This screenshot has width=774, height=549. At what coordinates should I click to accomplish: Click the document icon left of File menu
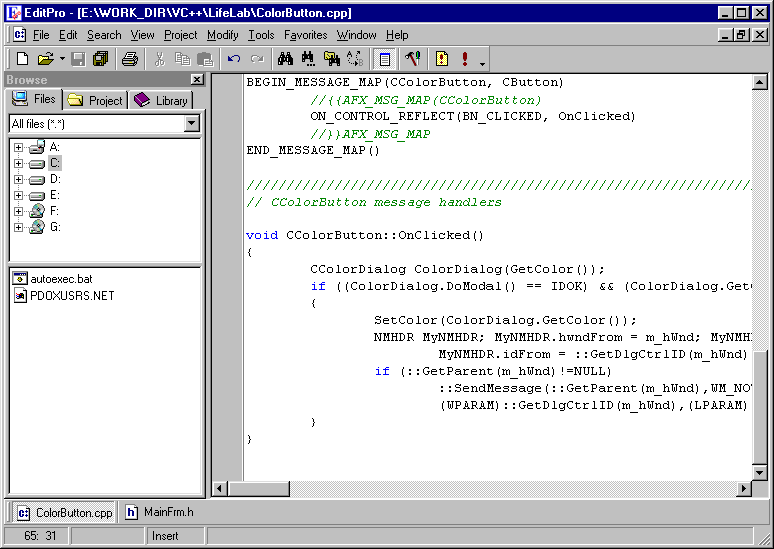tap(20, 35)
